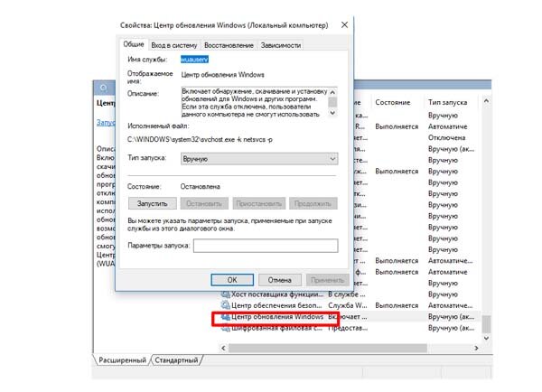Click the Центр обеспечения безопасности gear icon
The height and width of the screenshot is (392, 542).
coord(225,305)
